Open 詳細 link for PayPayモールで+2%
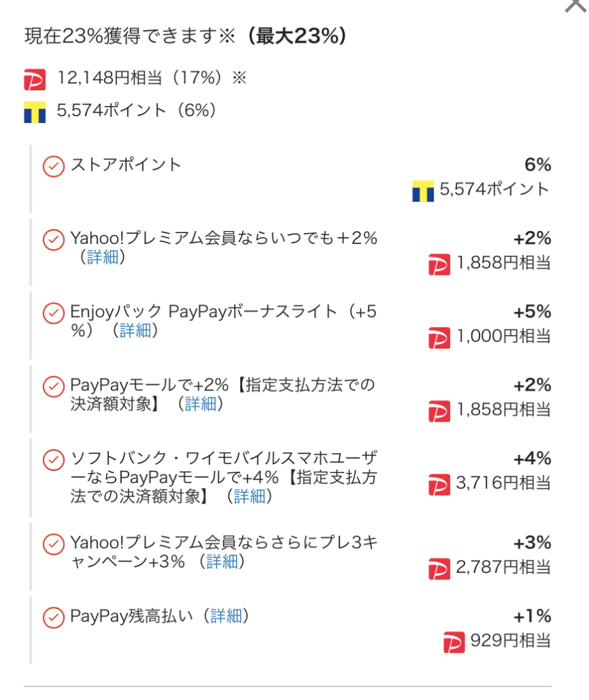This screenshot has width=589, height=700. [200, 403]
